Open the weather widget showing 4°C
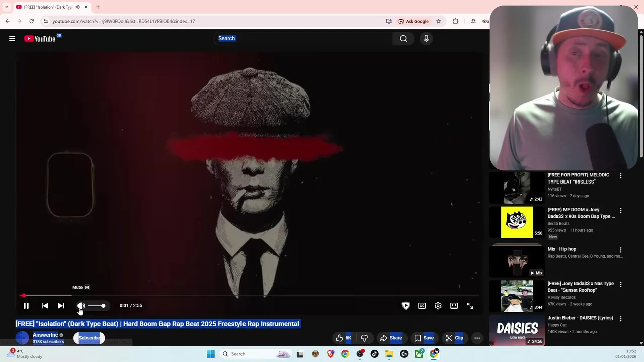Image resolution: width=644 pixels, height=362 pixels. tap(25, 354)
